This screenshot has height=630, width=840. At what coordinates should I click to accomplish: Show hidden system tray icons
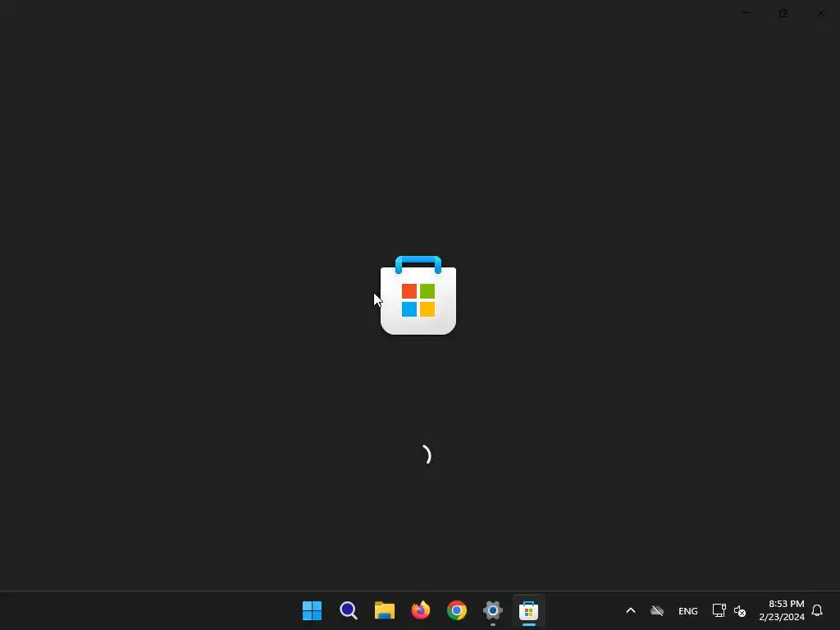point(631,610)
